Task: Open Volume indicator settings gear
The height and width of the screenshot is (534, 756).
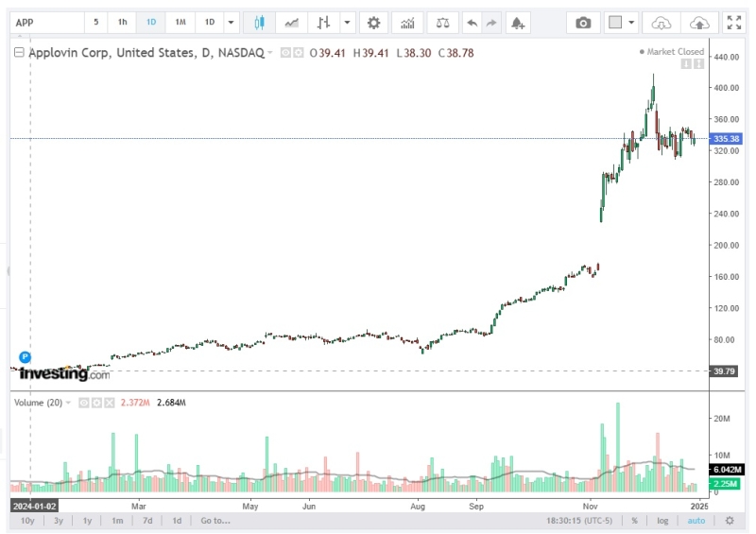Action: pos(96,403)
